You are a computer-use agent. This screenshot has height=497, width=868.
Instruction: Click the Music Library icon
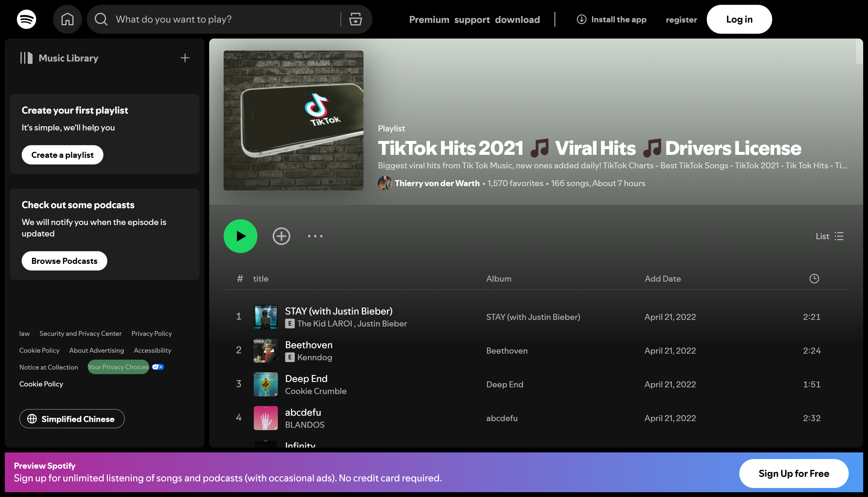coord(26,58)
